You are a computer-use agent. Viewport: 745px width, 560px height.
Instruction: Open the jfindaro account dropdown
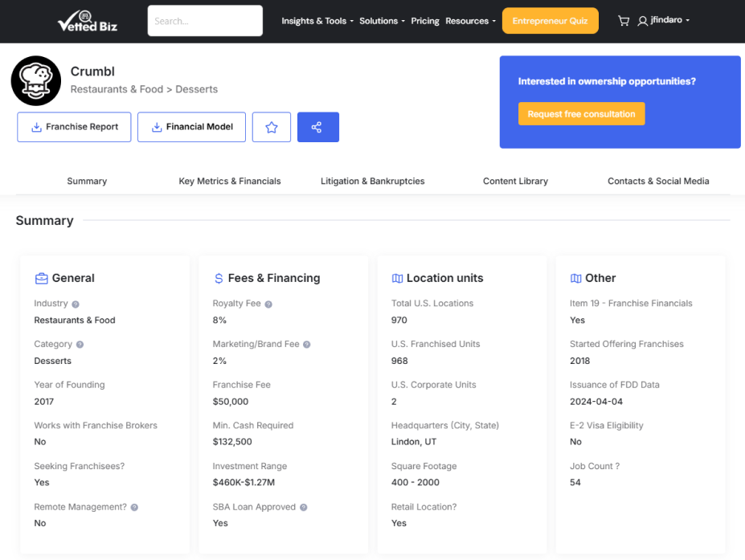tap(670, 20)
